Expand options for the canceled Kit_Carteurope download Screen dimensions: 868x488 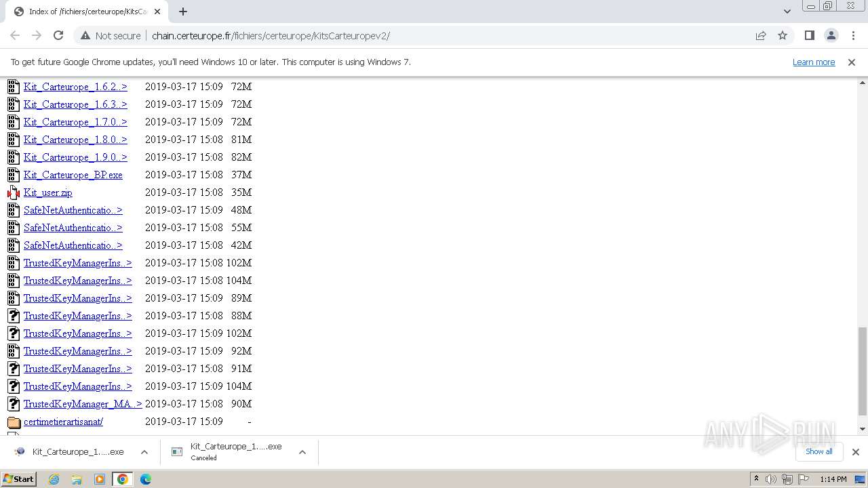[302, 452]
